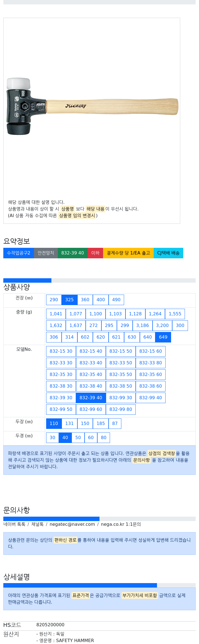Viewport: 199px width, 644px height.
Task: Select weight option 3,200
Action: point(162,326)
